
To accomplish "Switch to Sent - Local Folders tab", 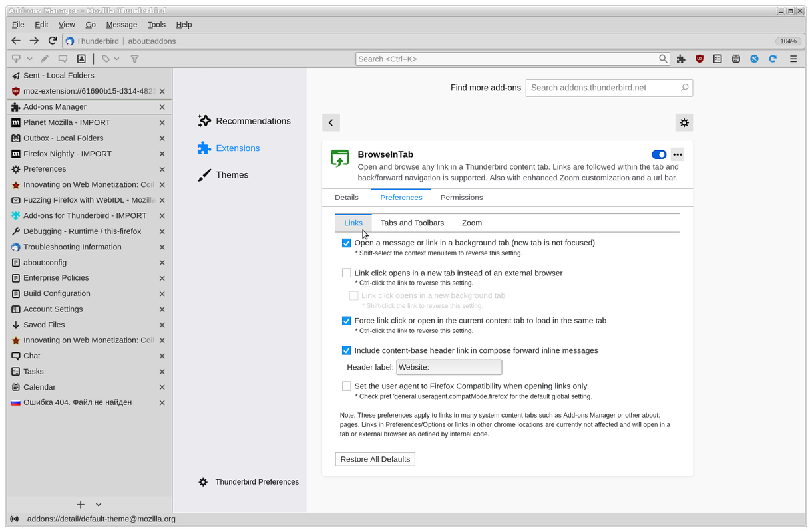I will pyautogui.click(x=89, y=76).
